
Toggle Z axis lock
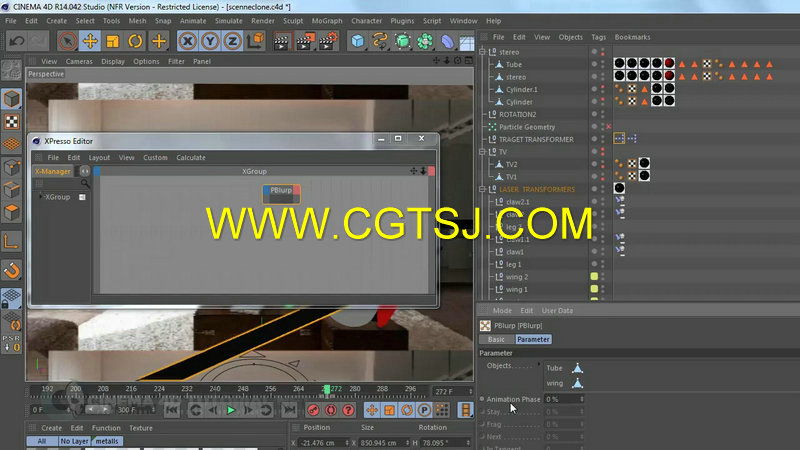tap(233, 41)
